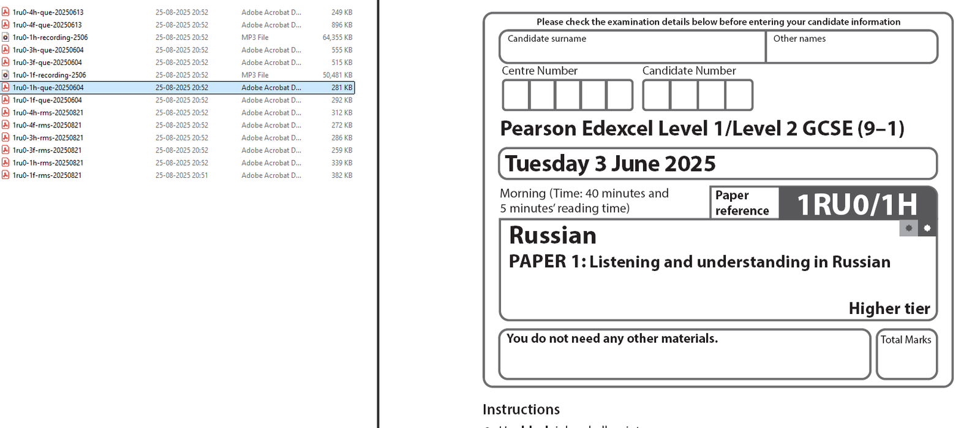Screen dimensions: 980x428
Task: Click the Pearson Edexcel Level 1/Level 2 heading
Action: (702, 129)
